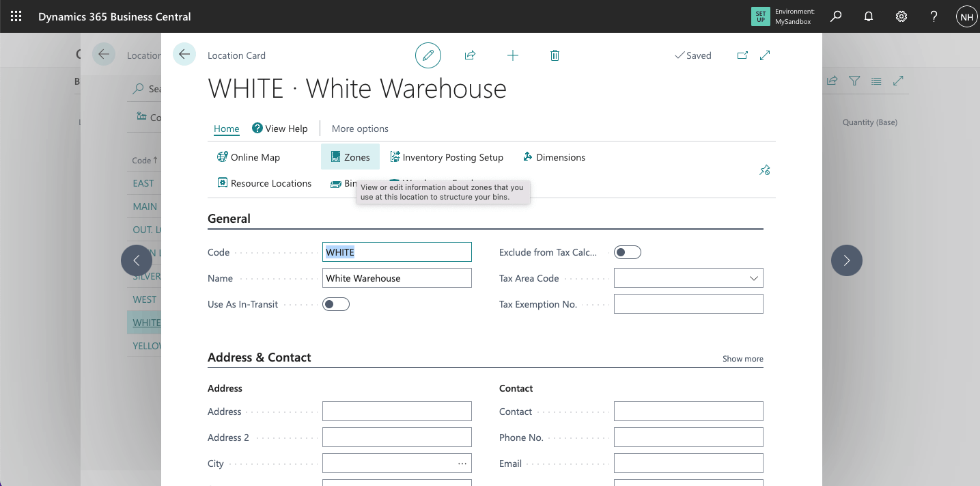
Task: Open the More options menu
Action: coord(360,129)
